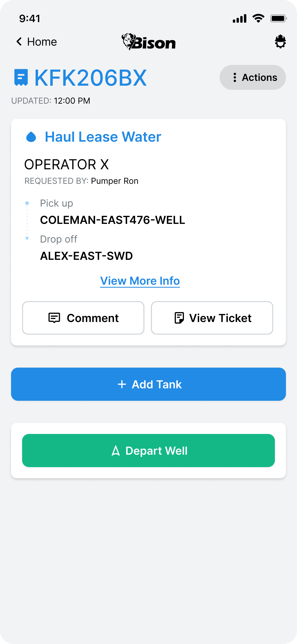
Task: Tap the plus icon on Add Tank
Action: point(122,384)
